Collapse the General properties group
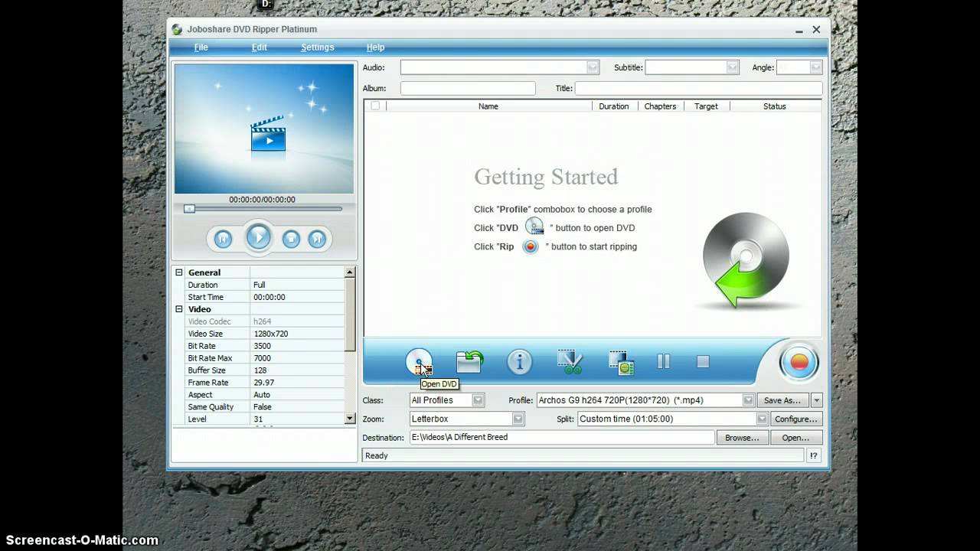The image size is (980, 551). click(179, 272)
